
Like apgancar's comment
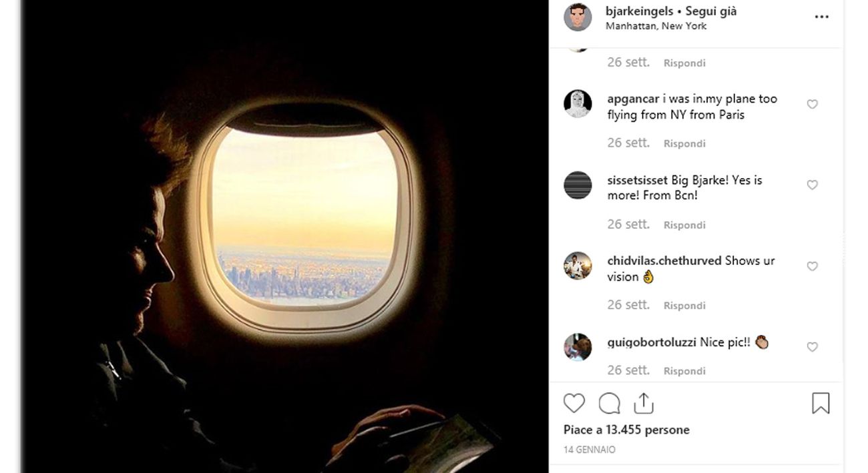coord(812,104)
